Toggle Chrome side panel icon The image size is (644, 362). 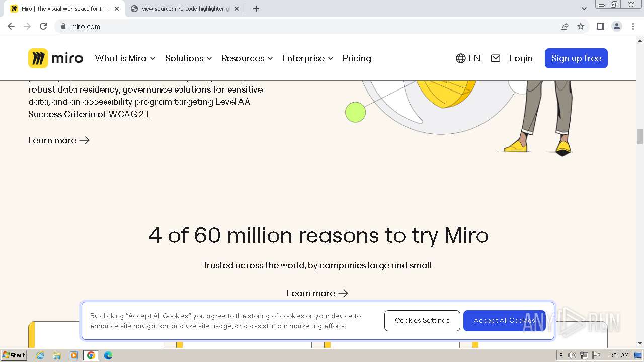point(600,26)
